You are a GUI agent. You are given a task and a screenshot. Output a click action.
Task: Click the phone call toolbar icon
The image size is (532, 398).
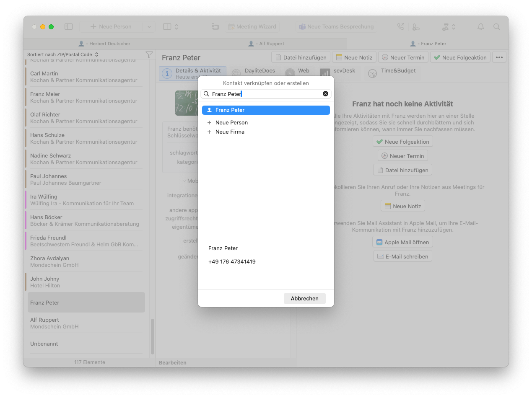(401, 27)
